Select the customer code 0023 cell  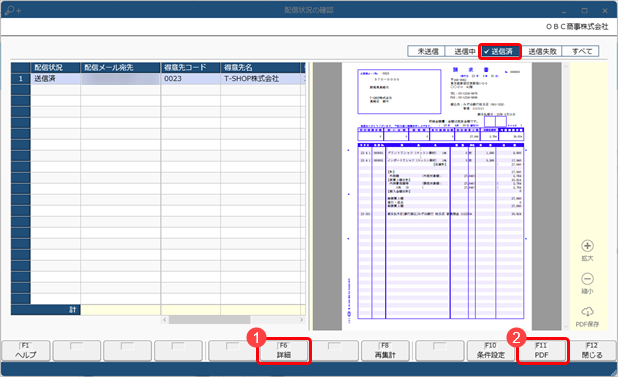pos(191,79)
